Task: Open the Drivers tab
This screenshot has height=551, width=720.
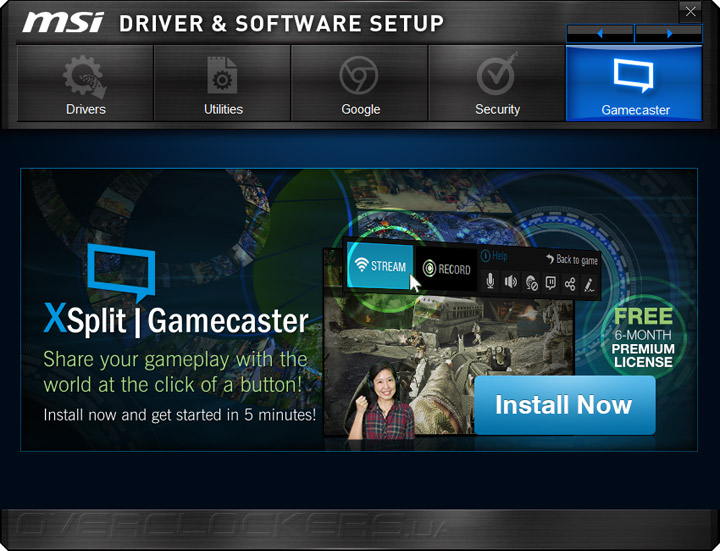Action: coord(85,83)
